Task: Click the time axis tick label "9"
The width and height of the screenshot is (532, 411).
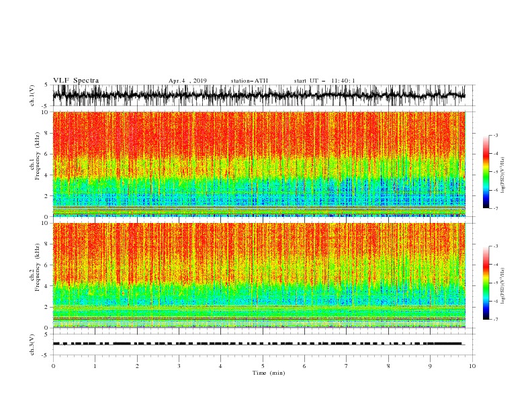Action: click(430, 366)
